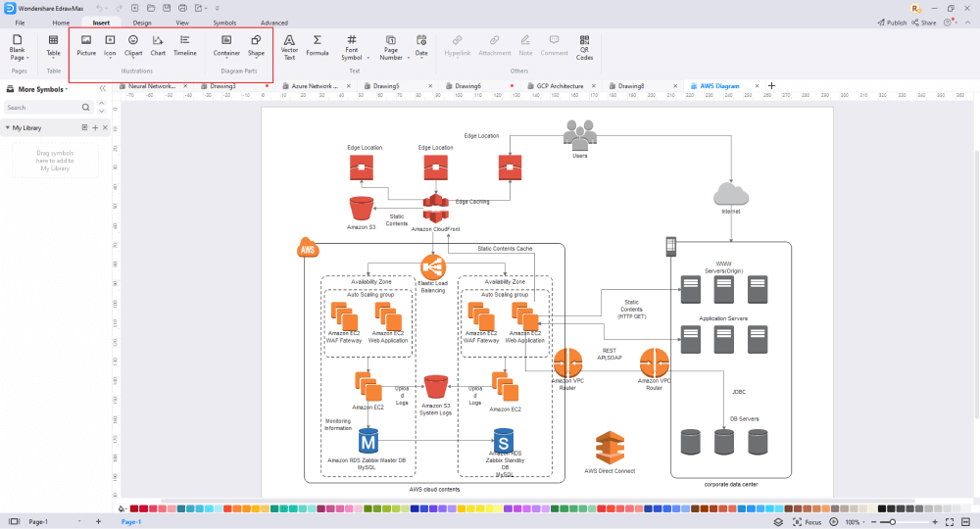
Task: Switch to the Home tab
Action: pyautogui.click(x=61, y=23)
